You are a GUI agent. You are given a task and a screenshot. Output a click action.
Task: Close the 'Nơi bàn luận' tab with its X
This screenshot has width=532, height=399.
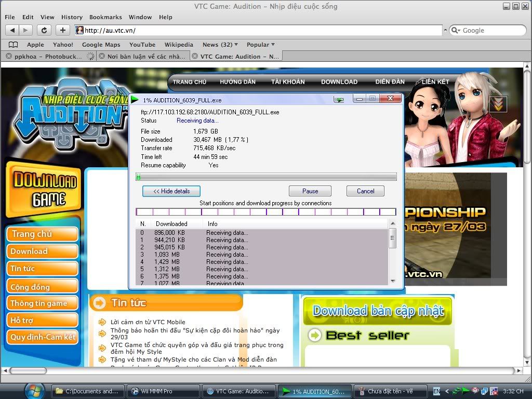tap(102, 56)
